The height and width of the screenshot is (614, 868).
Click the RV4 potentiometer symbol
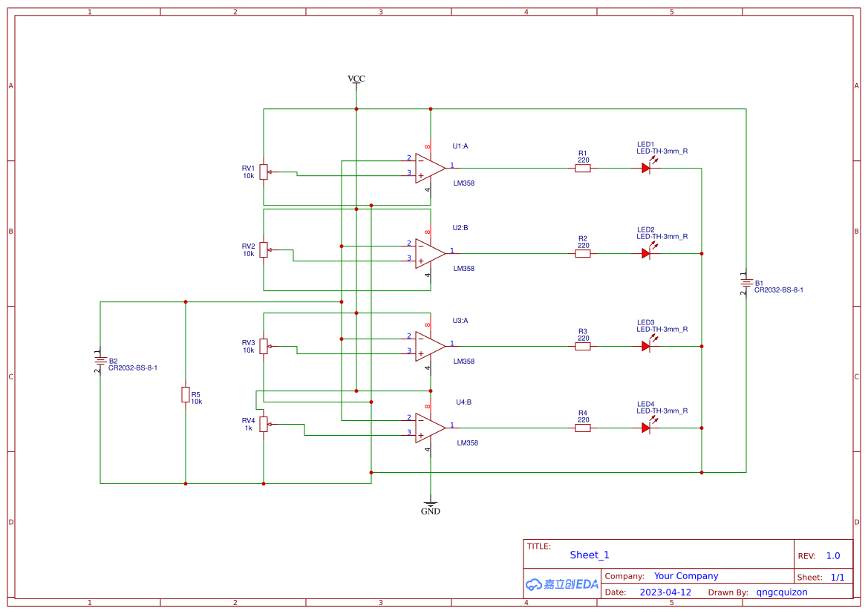tap(264, 425)
